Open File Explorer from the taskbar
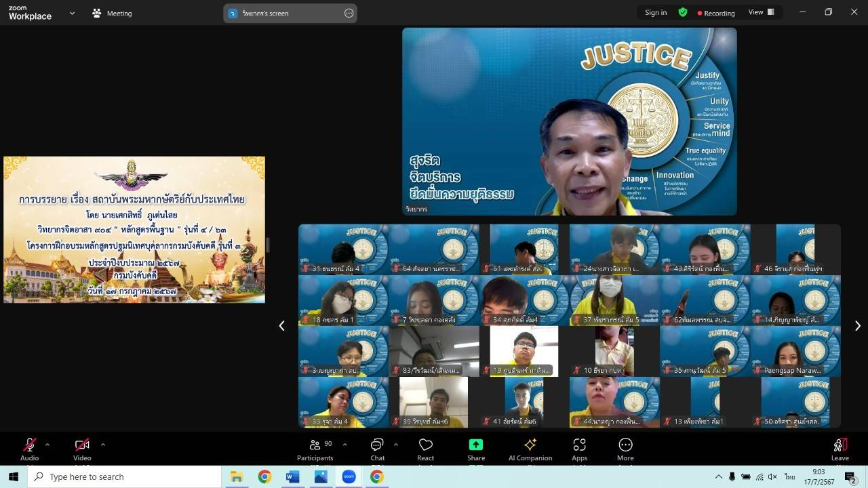The image size is (868, 488). (x=237, y=476)
